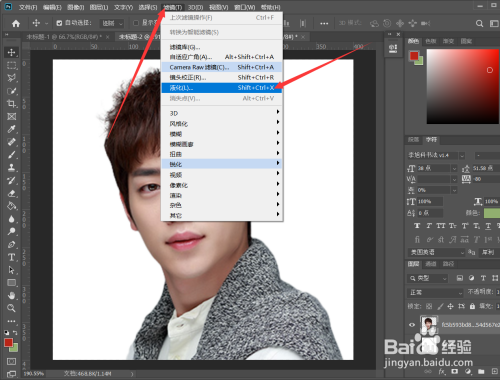The image size is (500, 380).
Task: Select the Dodge tool
Action: click(11, 231)
